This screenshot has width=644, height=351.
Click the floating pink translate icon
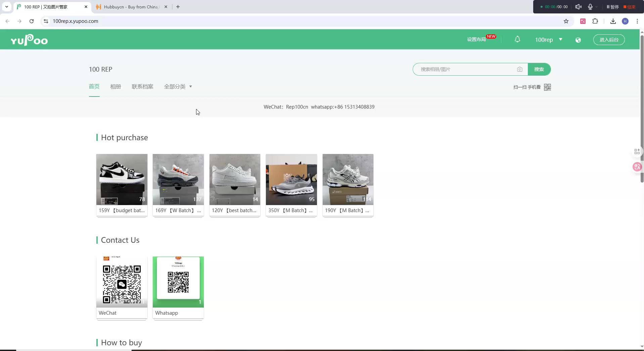point(637,167)
